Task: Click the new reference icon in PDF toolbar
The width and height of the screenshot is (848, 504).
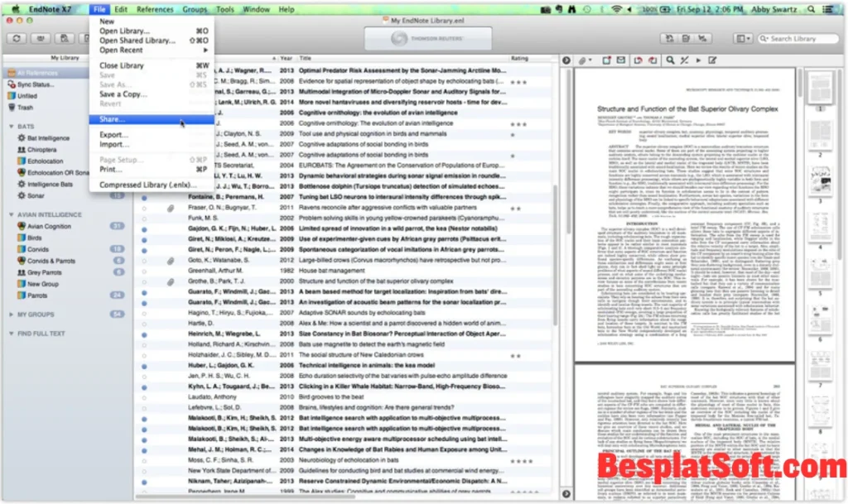Action: 605,59
